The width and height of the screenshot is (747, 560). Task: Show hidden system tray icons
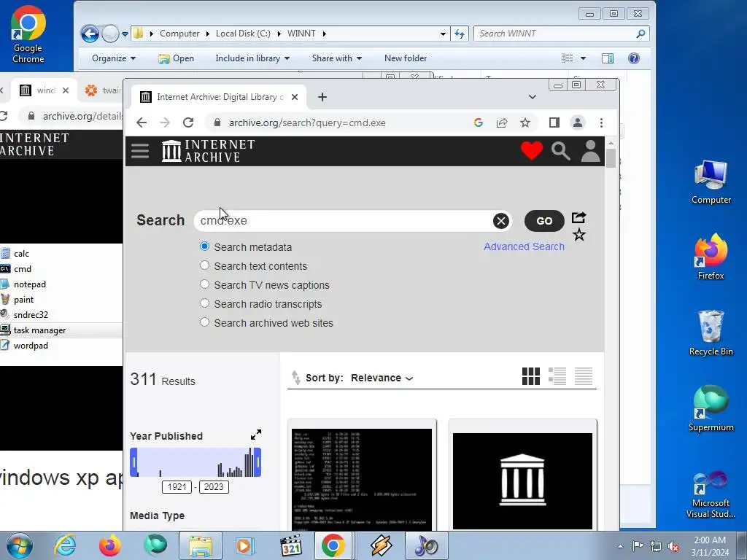620,545
